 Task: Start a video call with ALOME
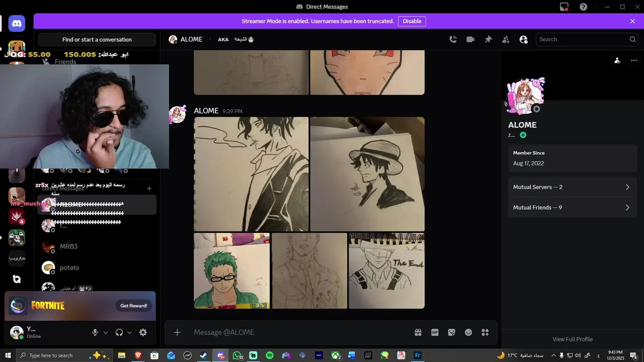pyautogui.click(x=470, y=39)
